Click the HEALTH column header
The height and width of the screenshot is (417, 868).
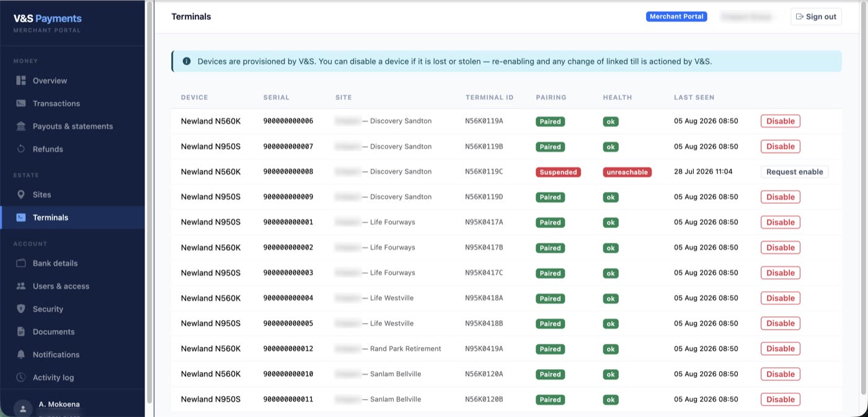[618, 97]
